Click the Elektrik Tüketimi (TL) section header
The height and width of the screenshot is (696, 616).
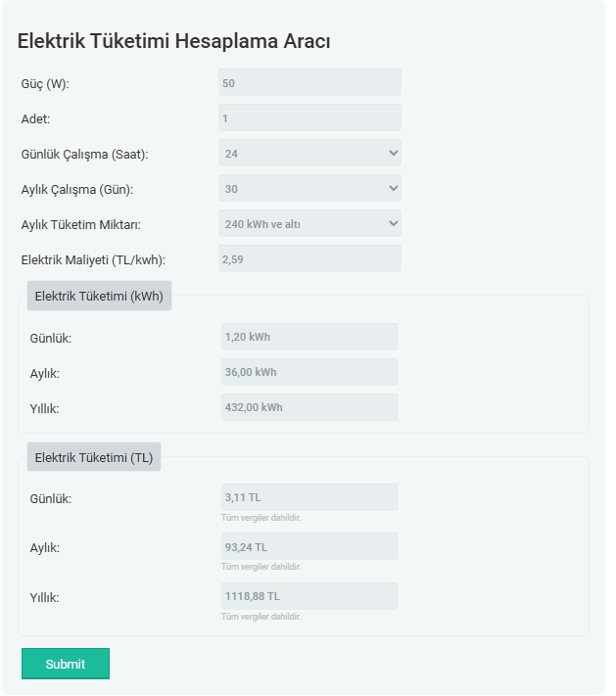tap(94, 457)
